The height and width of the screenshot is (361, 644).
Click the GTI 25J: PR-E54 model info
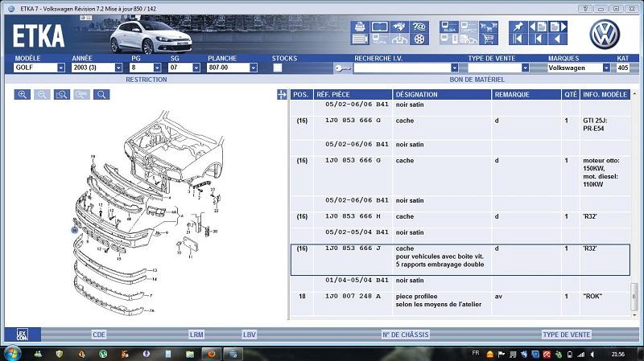click(x=595, y=125)
